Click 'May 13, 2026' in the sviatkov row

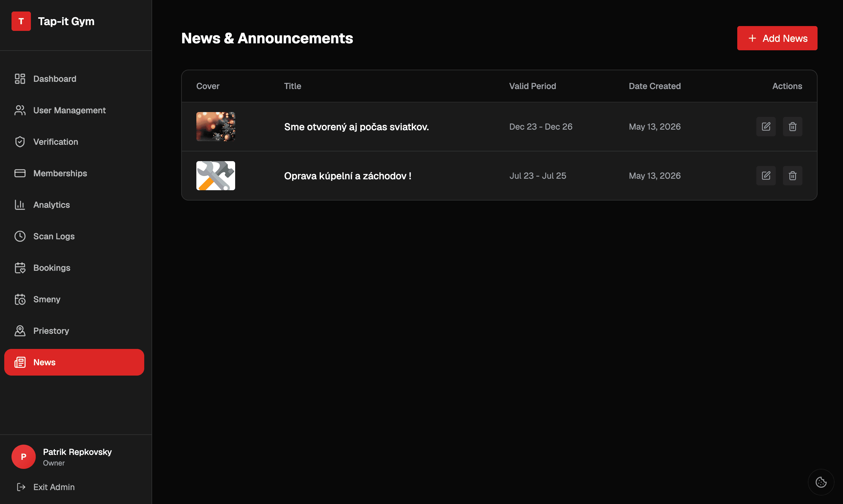click(655, 127)
